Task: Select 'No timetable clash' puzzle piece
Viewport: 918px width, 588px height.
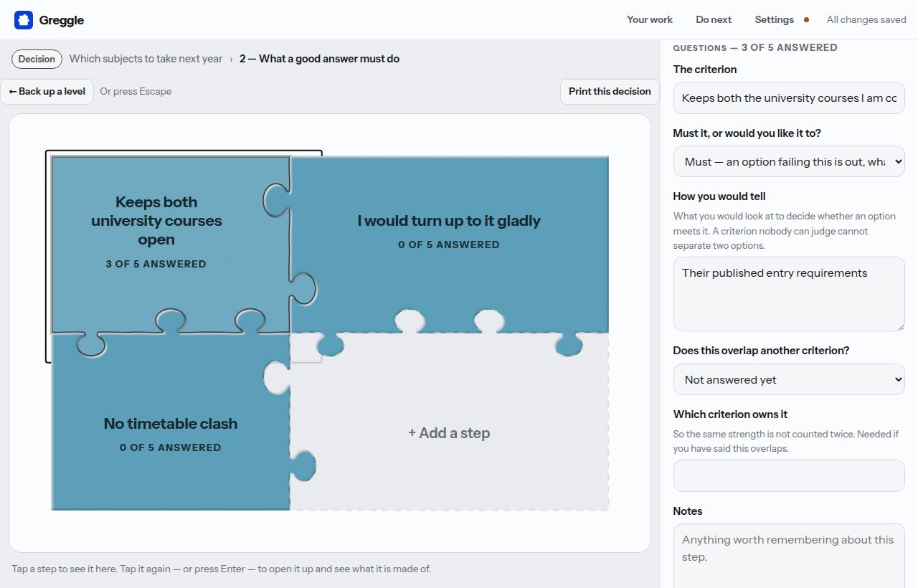Action: [170, 422]
